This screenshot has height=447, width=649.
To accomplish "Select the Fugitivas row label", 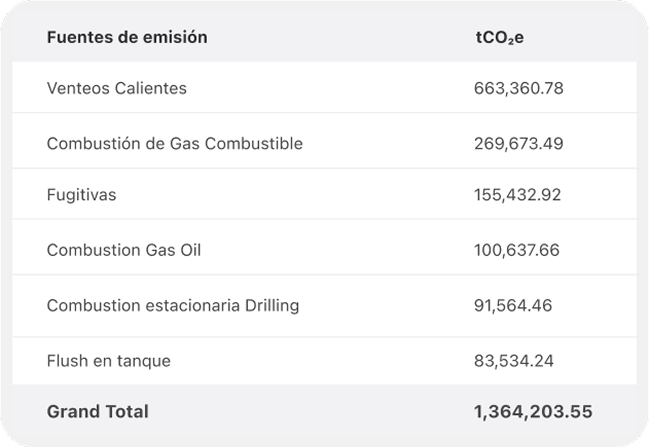I will pyautogui.click(x=81, y=195).
